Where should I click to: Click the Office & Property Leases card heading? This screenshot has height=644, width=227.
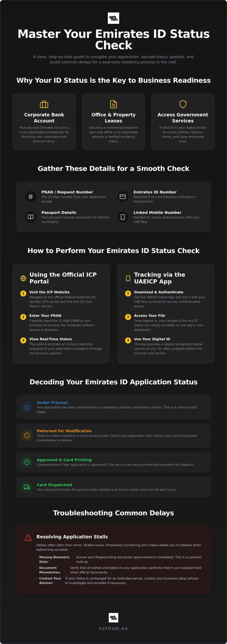[113, 117]
